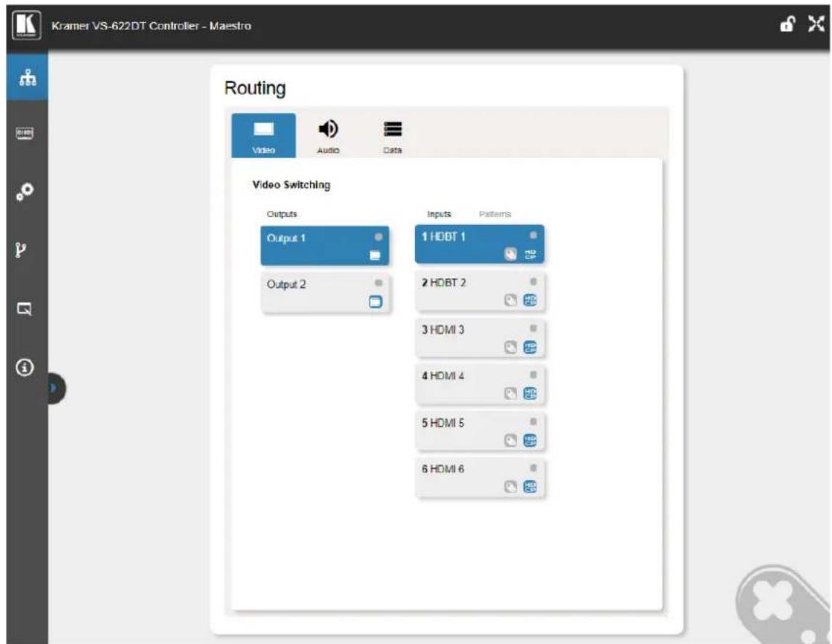Click the branch-shaped sidebar icon
This screenshot has height=644, width=832.
tap(20, 250)
